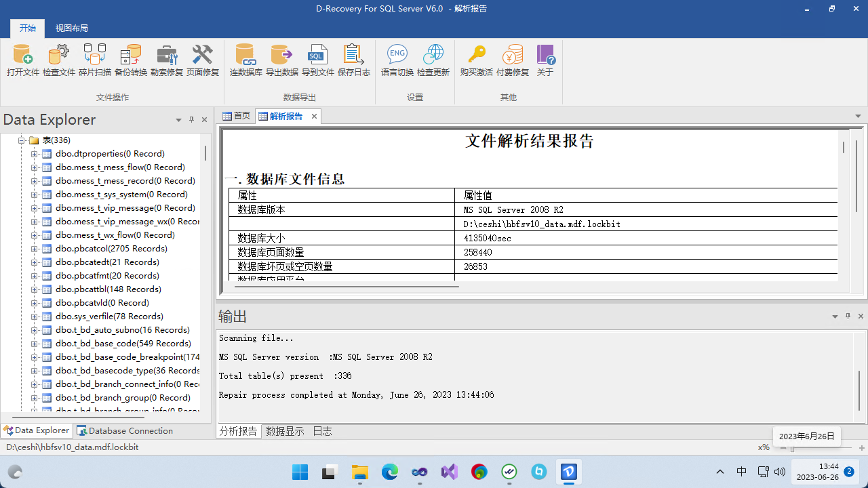The image size is (868, 488).
Task: Click the 连数据库 connect database icon
Action: coord(246,60)
